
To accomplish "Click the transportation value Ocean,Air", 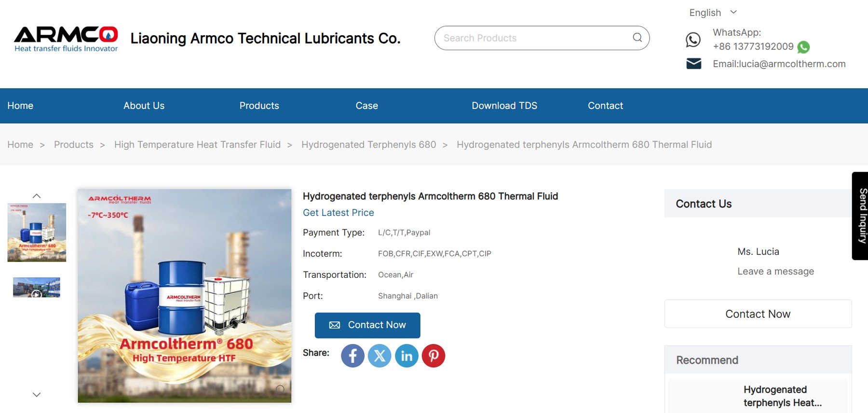I will tap(395, 275).
